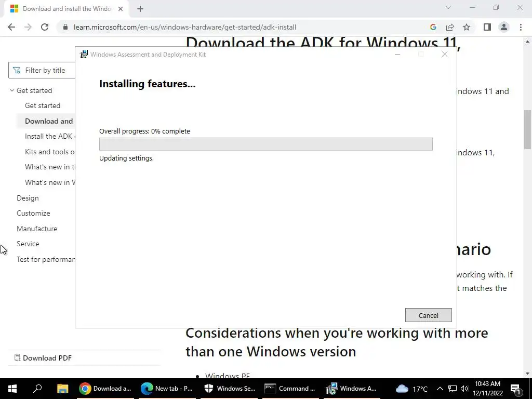The height and width of the screenshot is (399, 532).
Task: Open Chrome profile avatar
Action: [x=504, y=27]
